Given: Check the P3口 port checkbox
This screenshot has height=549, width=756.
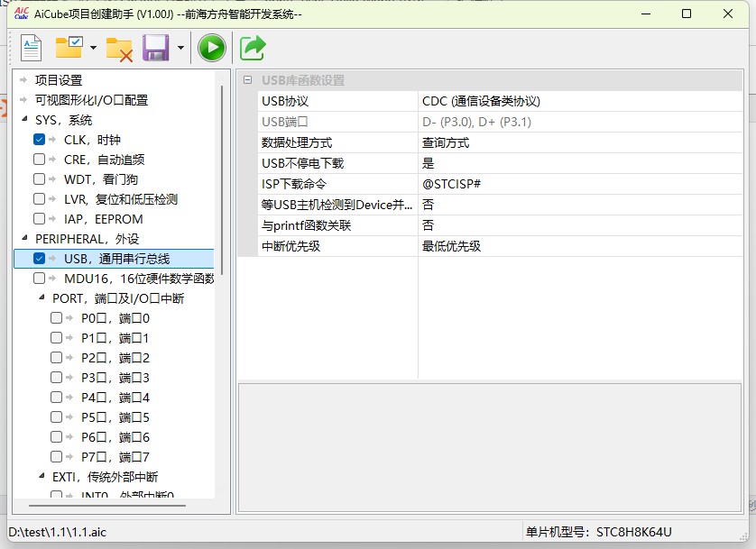Looking at the screenshot, I should pyautogui.click(x=57, y=378).
